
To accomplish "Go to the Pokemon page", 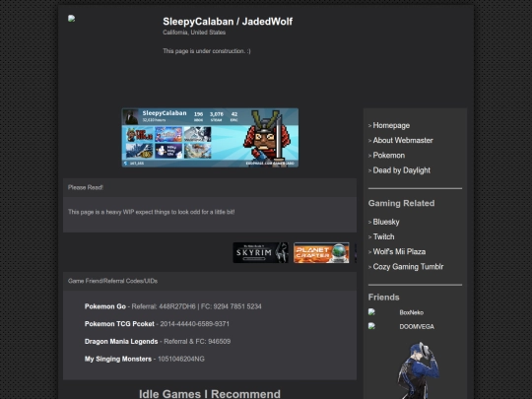I will click(x=389, y=156).
